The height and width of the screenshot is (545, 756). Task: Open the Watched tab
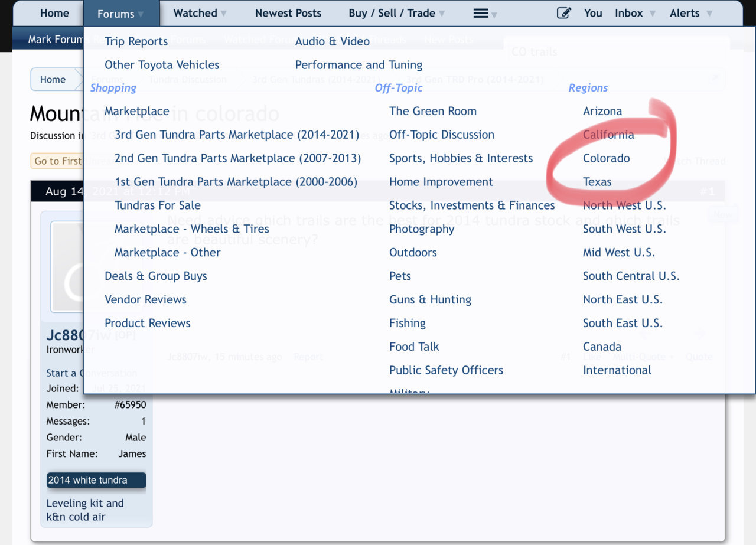195,13
